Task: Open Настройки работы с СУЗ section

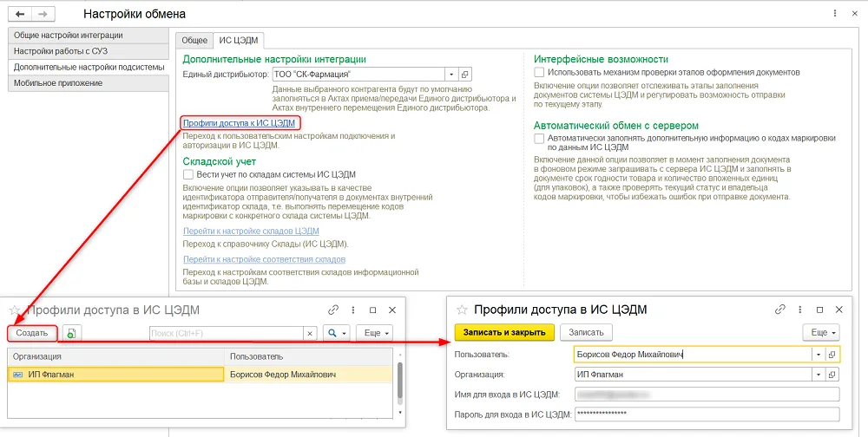Action: pos(88,51)
